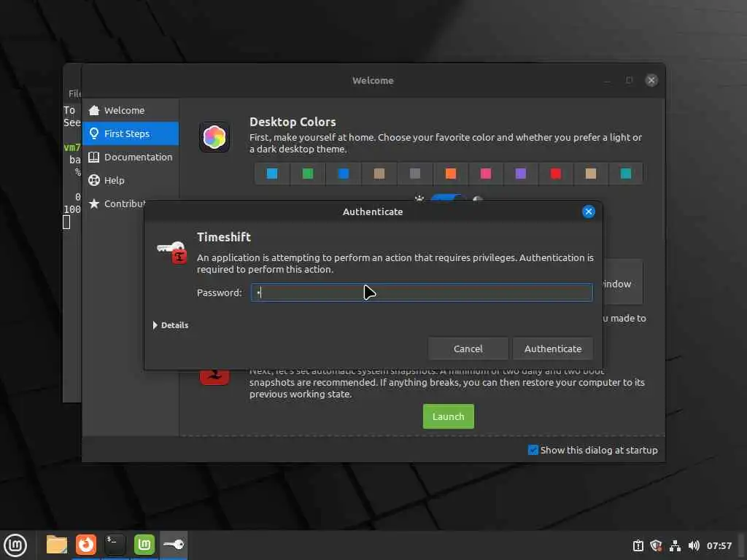Click the authentication key taskbar icon

click(x=174, y=545)
